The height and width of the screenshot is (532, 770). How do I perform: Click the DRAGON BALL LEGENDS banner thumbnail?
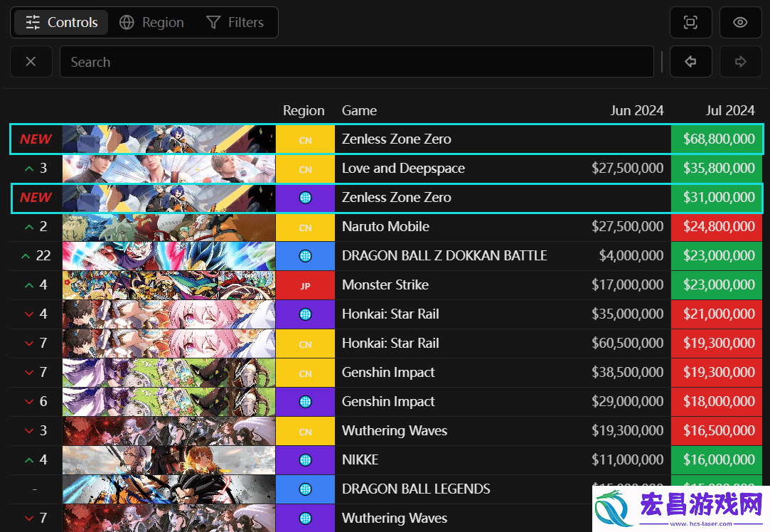pos(169,489)
